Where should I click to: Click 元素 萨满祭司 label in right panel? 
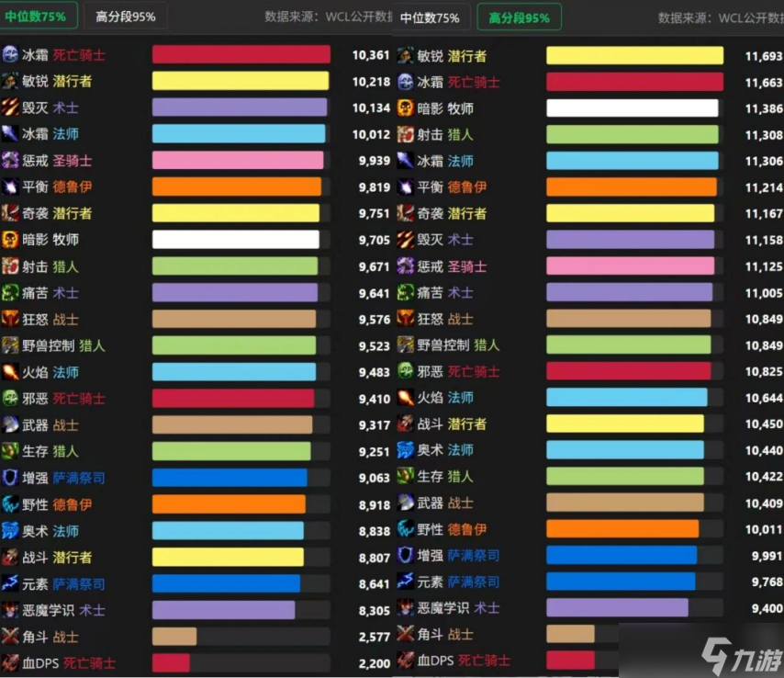(458, 582)
